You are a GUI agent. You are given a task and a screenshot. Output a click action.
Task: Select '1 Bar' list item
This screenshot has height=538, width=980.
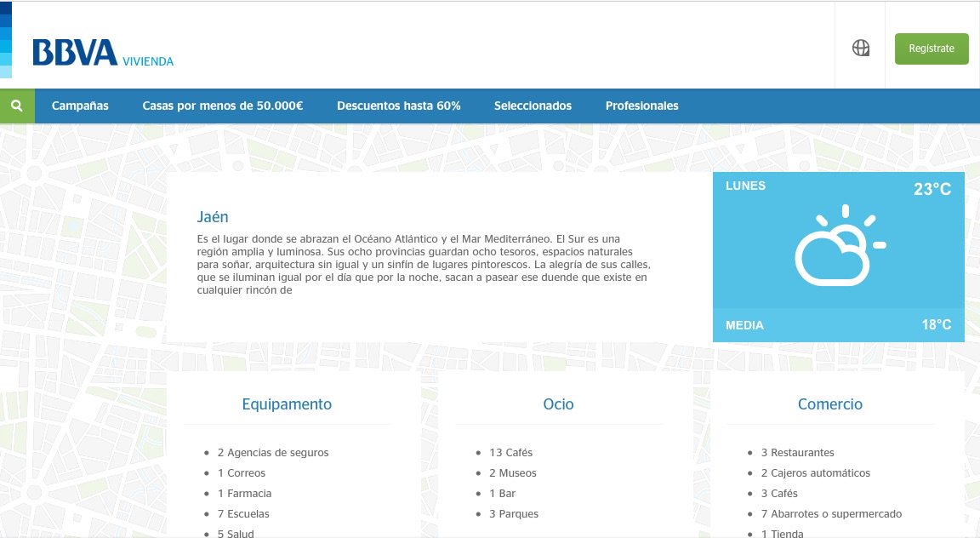tap(503, 494)
